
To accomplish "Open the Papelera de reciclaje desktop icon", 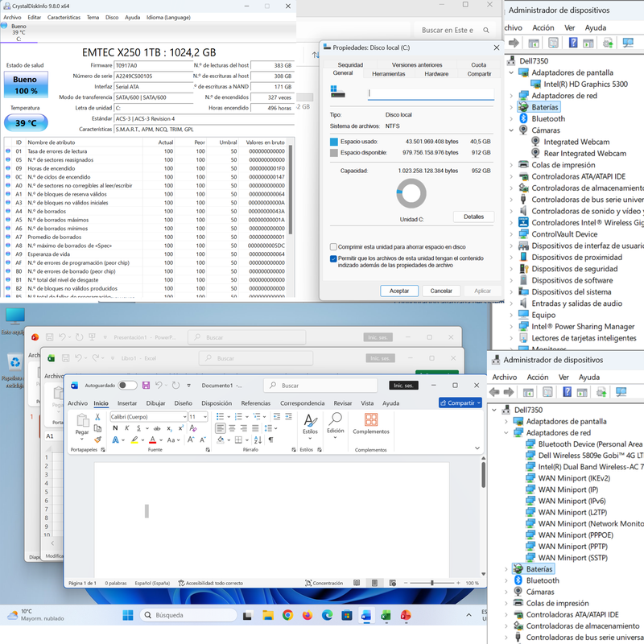I will click(14, 372).
